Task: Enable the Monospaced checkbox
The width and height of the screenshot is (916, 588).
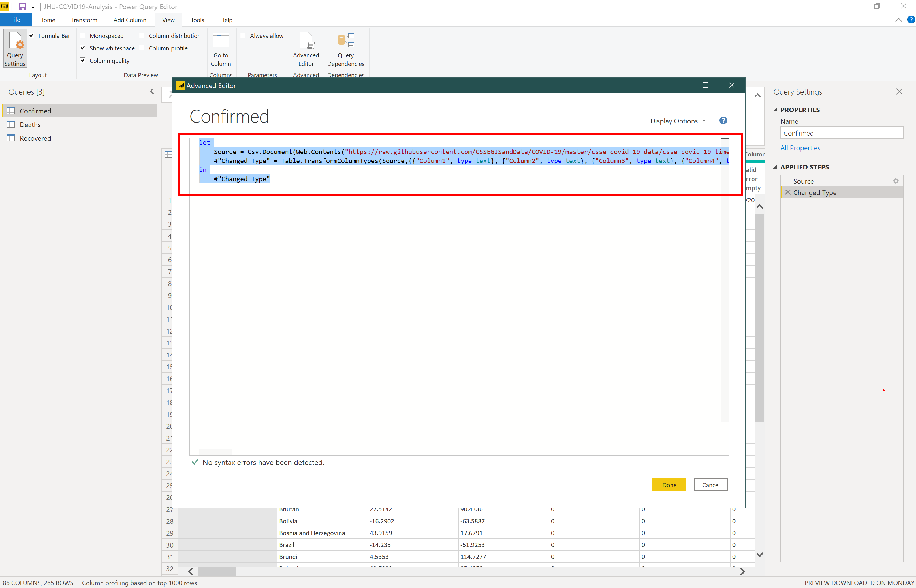Action: [x=82, y=35]
